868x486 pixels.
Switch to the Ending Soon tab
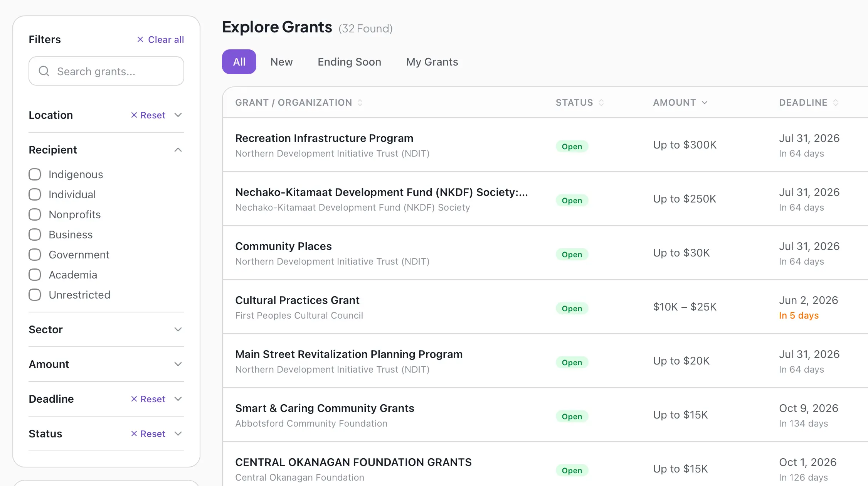point(349,62)
